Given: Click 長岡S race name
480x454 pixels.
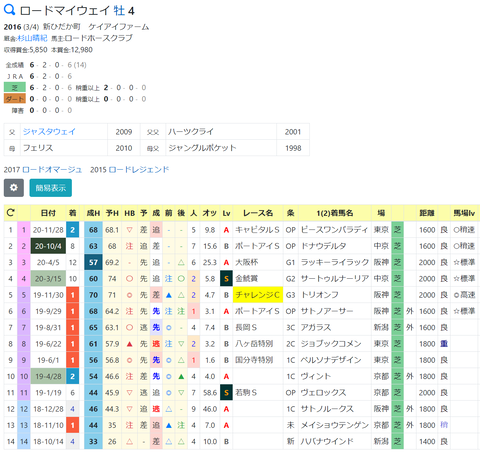Looking at the screenshot, I should 246,327.
